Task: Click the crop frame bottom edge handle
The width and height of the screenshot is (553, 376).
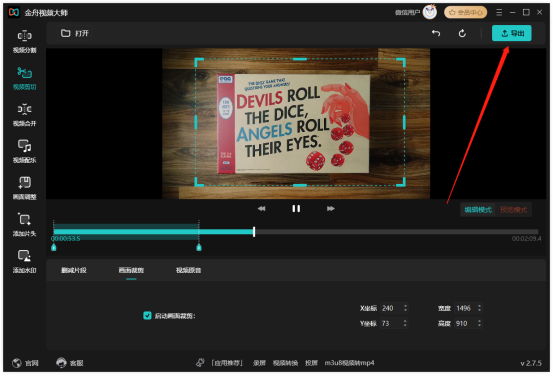Action: pyautogui.click(x=300, y=185)
